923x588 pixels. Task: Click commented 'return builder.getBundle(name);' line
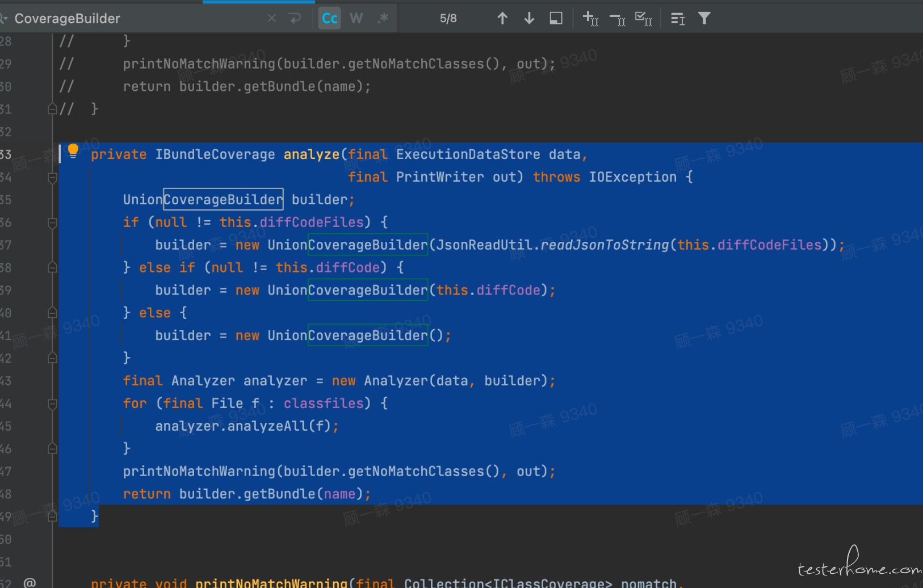[x=247, y=86]
